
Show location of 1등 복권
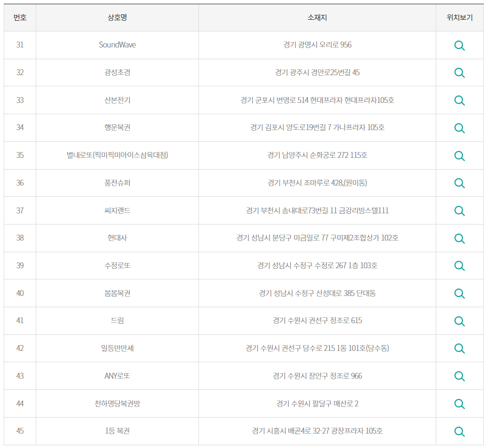[x=459, y=431]
